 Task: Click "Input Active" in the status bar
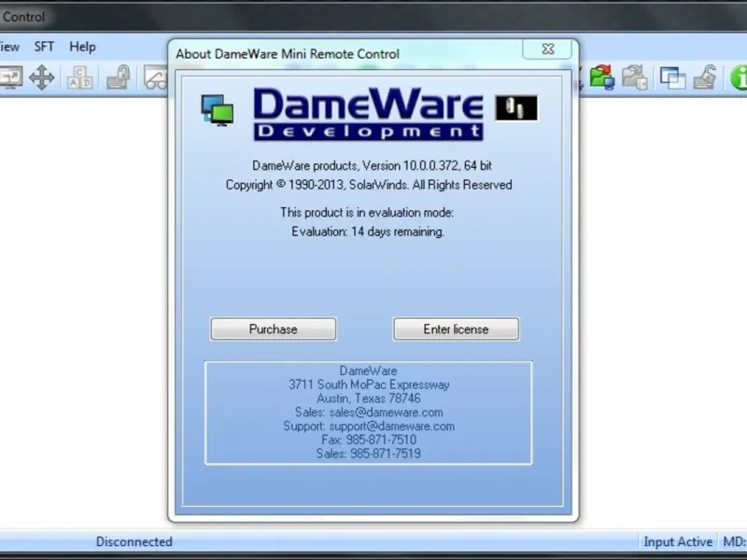(x=678, y=542)
